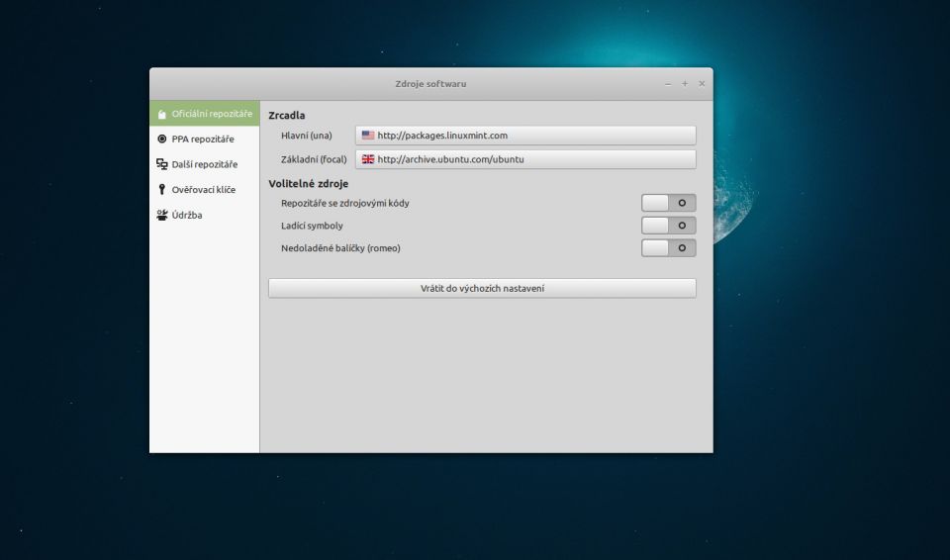Minimize the Zdroje softwaru window

(x=668, y=84)
